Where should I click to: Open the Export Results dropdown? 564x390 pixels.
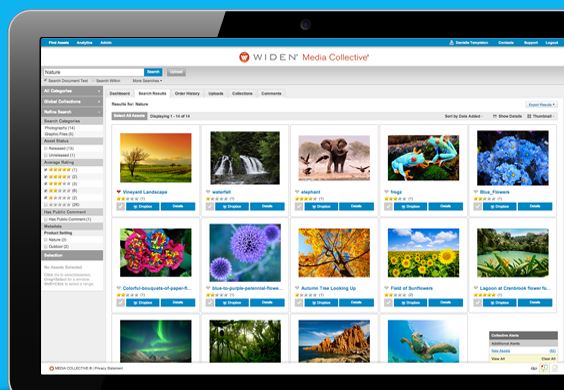(x=541, y=104)
